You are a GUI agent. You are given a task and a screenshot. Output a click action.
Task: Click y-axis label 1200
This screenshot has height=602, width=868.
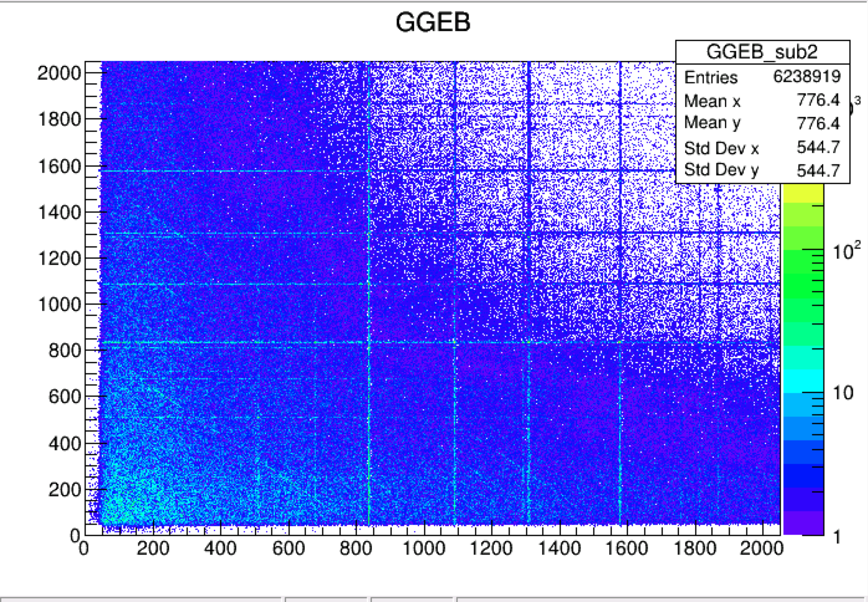click(60, 258)
